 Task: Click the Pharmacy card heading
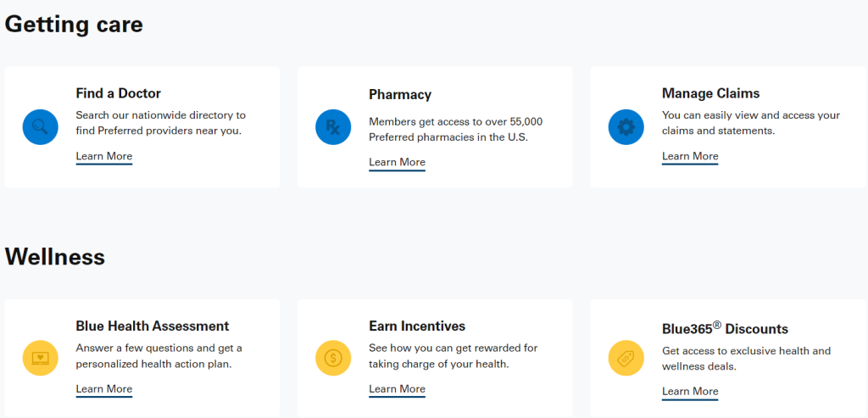click(x=400, y=95)
